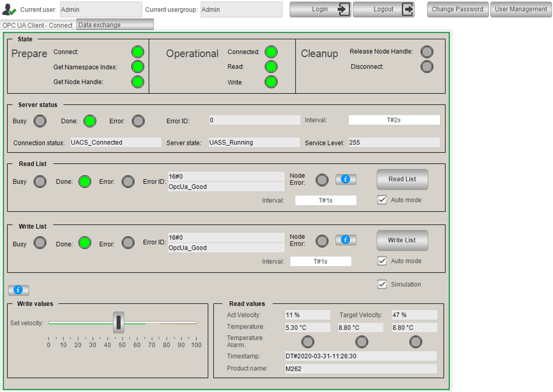Click the Server status Interval T#2s field

pos(394,120)
